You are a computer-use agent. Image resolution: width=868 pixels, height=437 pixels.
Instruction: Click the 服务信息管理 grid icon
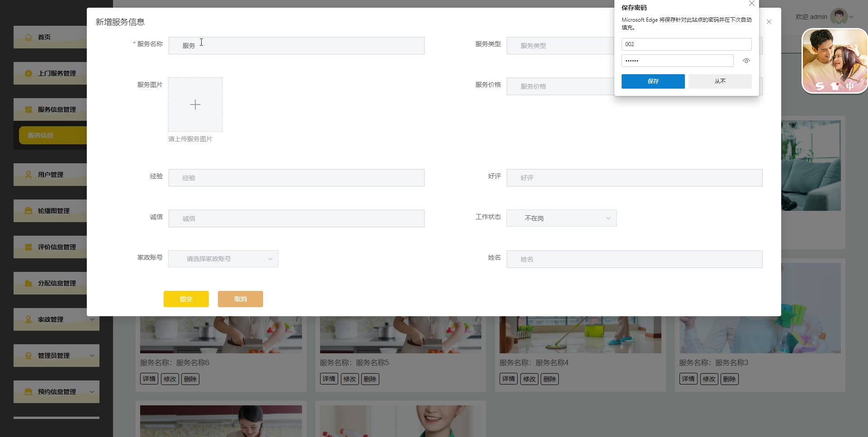click(28, 109)
